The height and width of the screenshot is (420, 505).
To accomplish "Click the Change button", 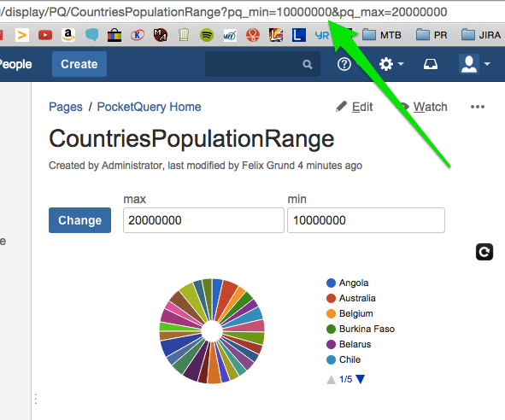I will (79, 220).
